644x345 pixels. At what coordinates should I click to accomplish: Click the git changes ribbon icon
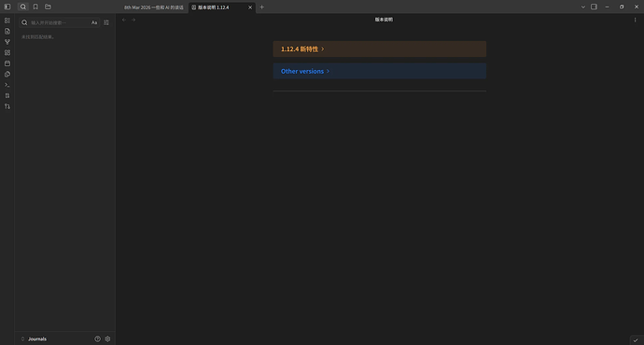(7, 106)
